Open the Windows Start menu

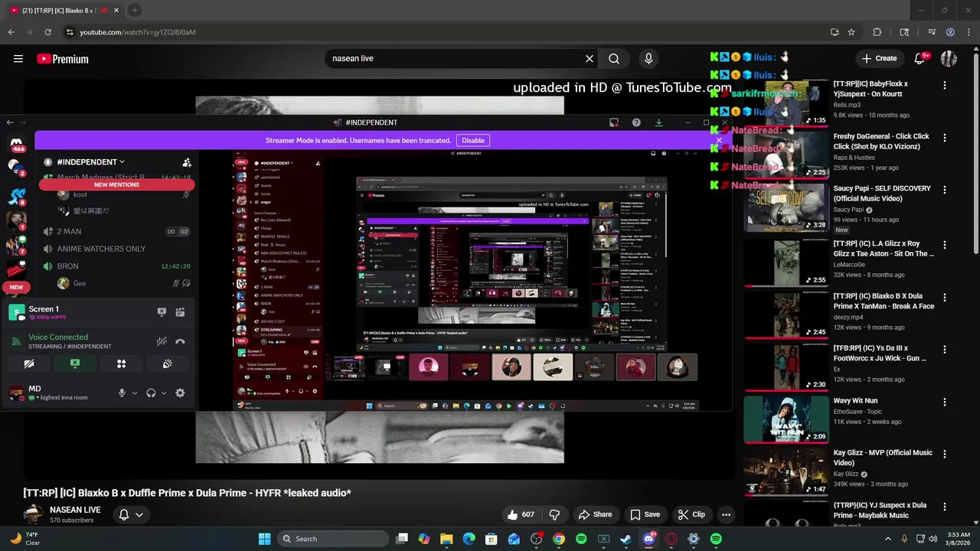coord(265,539)
